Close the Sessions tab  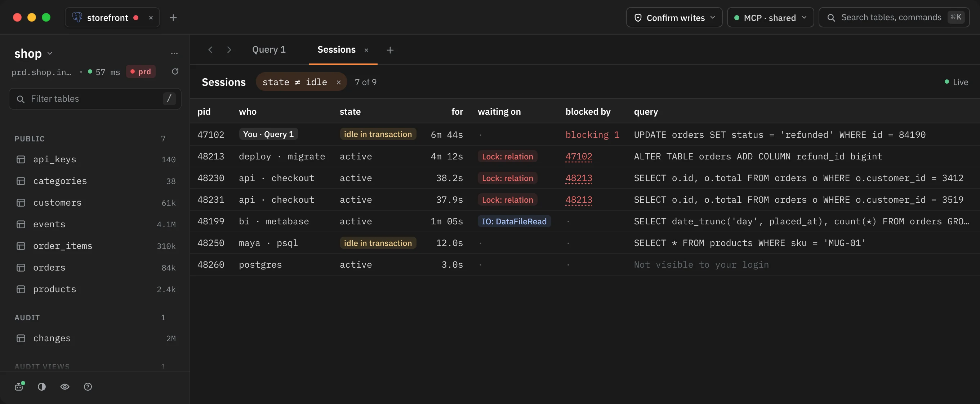point(366,50)
